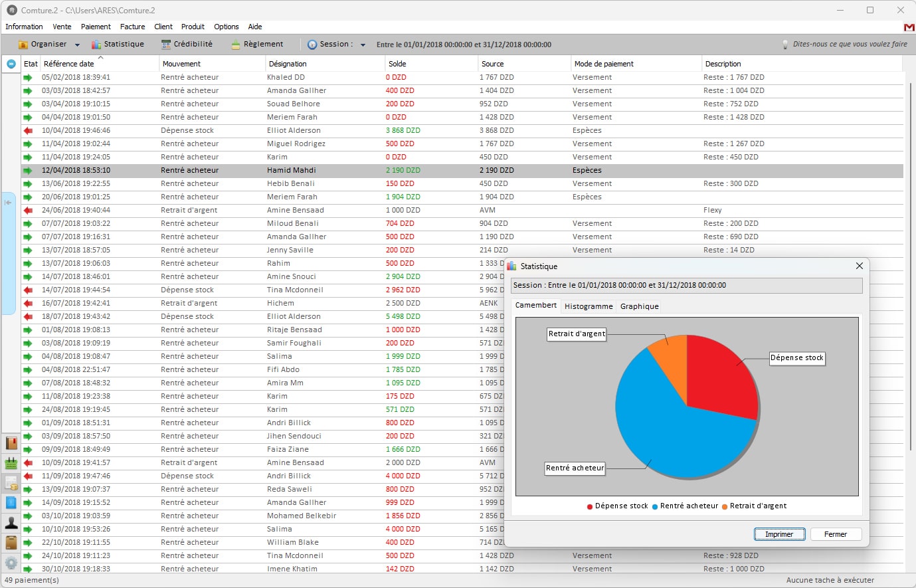Click the search field Dites-nous ce que vous voulez faire
916x588 pixels.
837,44
